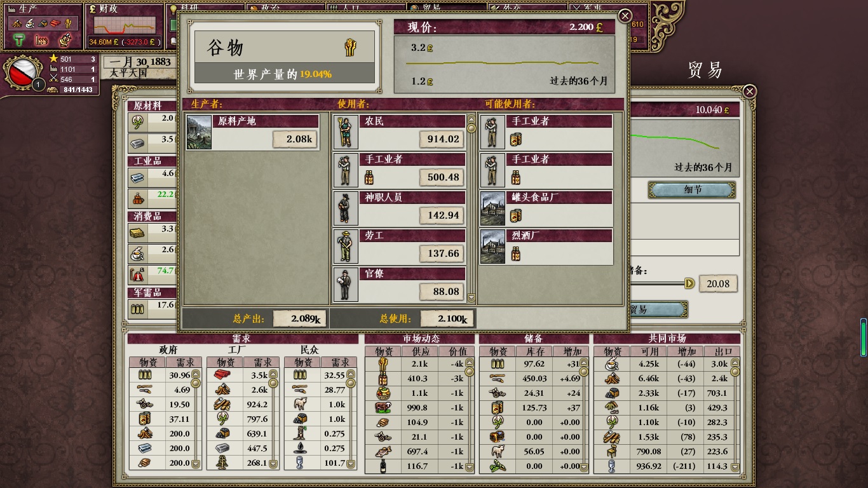
Task: Click the factory icon under 生产 panel
Action: tap(41, 41)
